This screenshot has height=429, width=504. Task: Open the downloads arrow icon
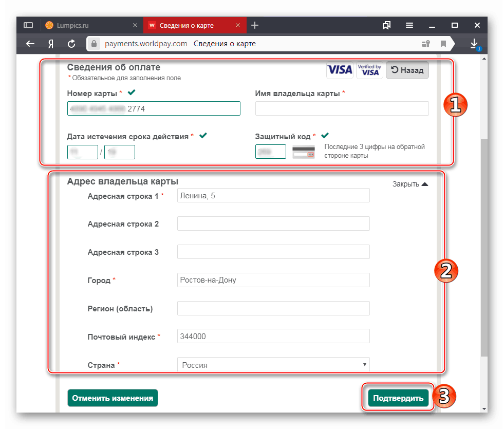coord(474,44)
